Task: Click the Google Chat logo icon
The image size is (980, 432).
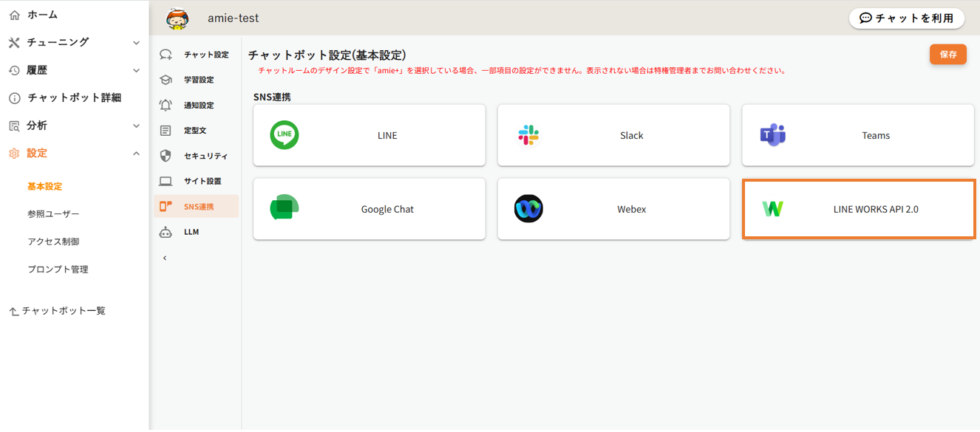Action: [285, 209]
